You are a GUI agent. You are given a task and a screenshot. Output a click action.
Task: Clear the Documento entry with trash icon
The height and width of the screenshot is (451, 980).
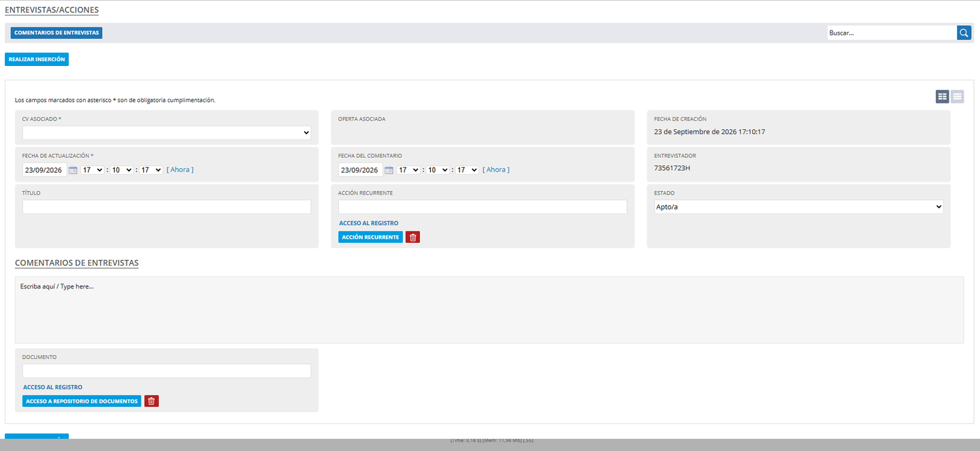(x=152, y=401)
